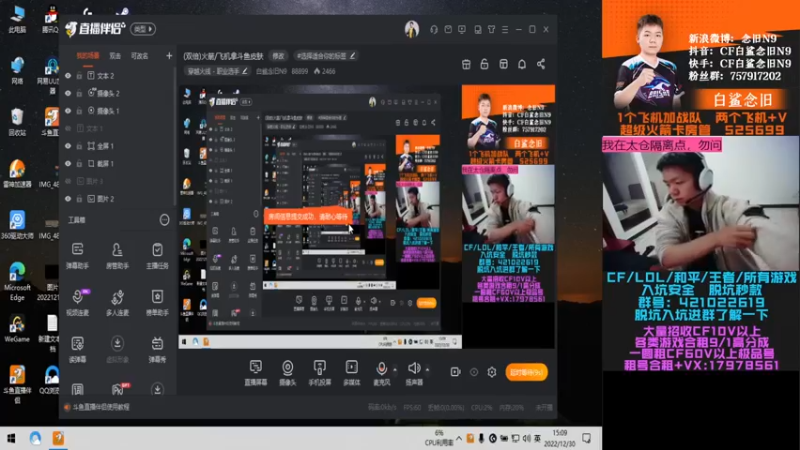Select the Microsoft Edge desktop icon
Viewport: 800px width, 450px height.
(x=17, y=280)
